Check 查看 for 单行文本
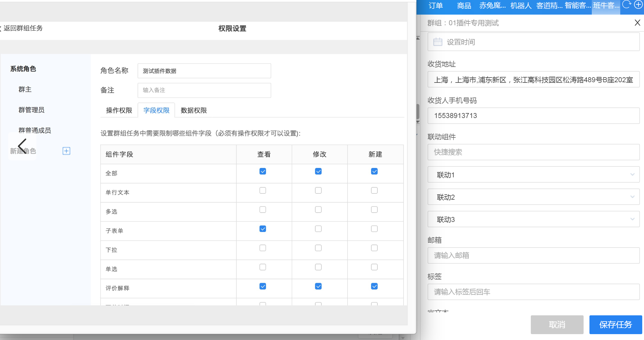644x340 pixels. point(263,191)
